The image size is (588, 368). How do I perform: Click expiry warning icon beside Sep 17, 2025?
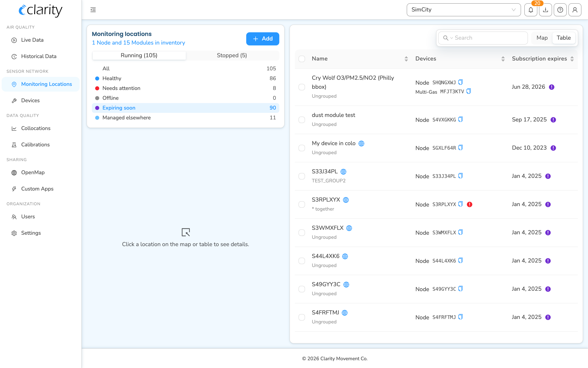(553, 120)
